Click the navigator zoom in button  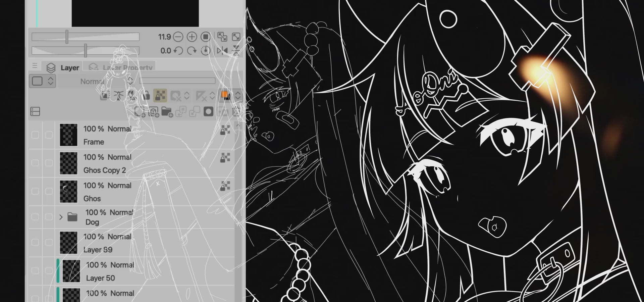coord(192,37)
